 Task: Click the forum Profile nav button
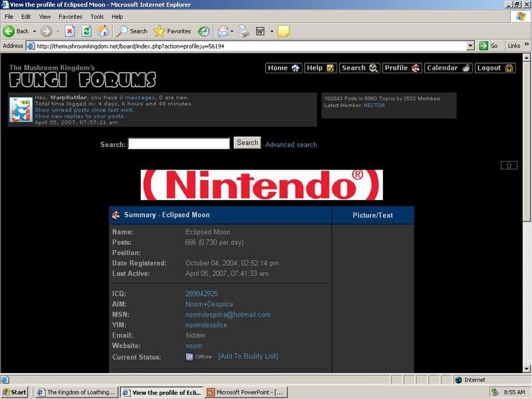pos(402,68)
